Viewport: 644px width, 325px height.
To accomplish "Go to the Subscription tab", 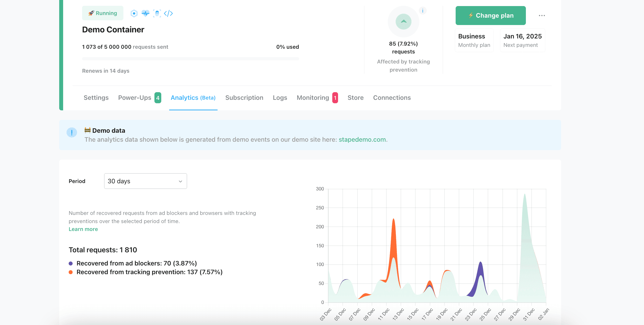I will [x=244, y=98].
